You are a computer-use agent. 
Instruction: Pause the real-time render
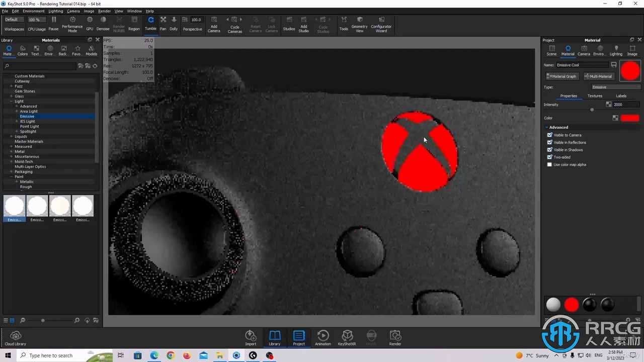(53, 24)
